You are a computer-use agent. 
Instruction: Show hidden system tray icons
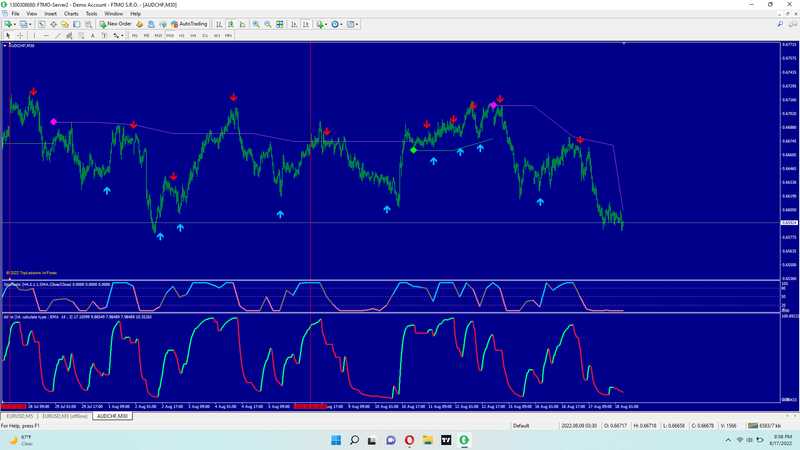728,440
